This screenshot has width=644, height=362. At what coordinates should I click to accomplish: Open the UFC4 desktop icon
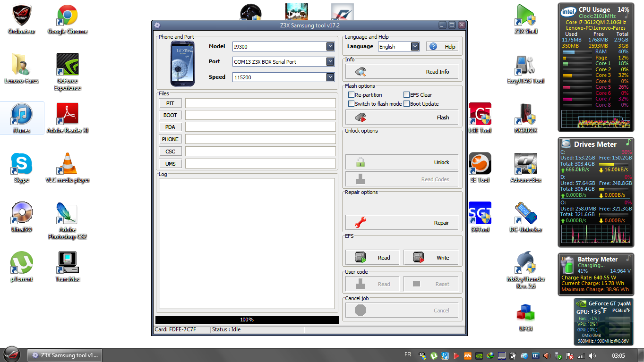click(525, 317)
